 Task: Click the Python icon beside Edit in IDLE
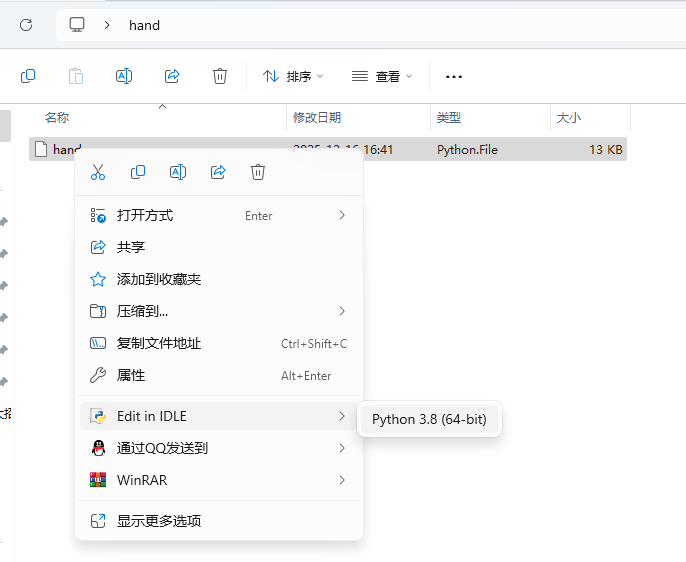click(x=98, y=416)
